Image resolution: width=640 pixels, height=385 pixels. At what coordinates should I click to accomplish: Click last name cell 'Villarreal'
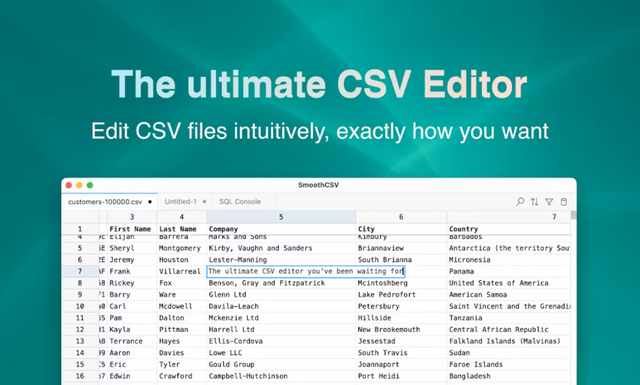[182, 271]
